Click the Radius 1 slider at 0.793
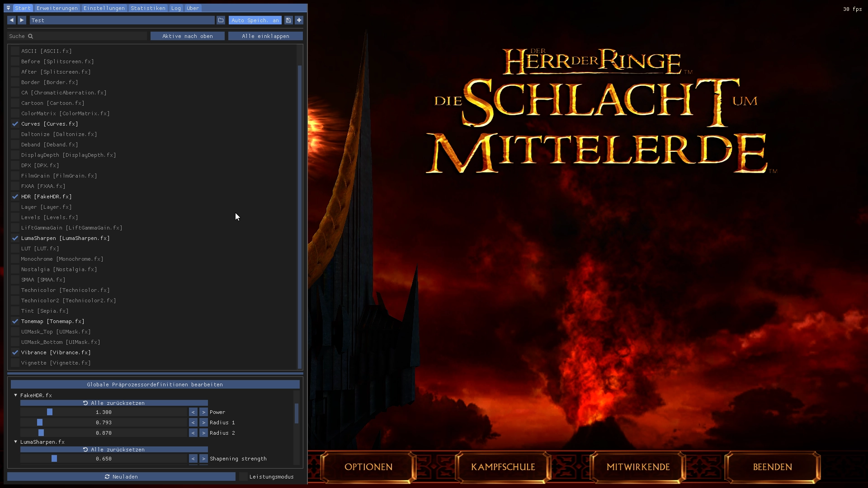 point(104,422)
